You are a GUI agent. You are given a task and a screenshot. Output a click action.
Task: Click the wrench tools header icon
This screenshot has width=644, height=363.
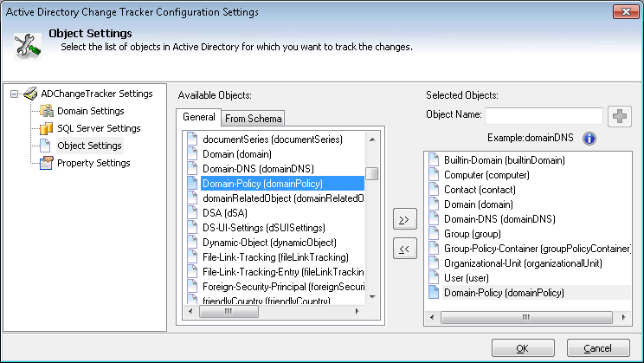28,46
